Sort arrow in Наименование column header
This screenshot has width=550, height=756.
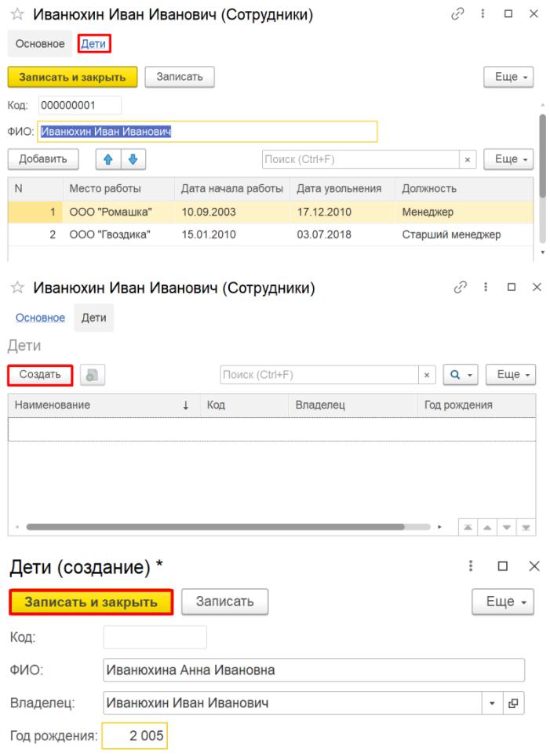tap(186, 405)
